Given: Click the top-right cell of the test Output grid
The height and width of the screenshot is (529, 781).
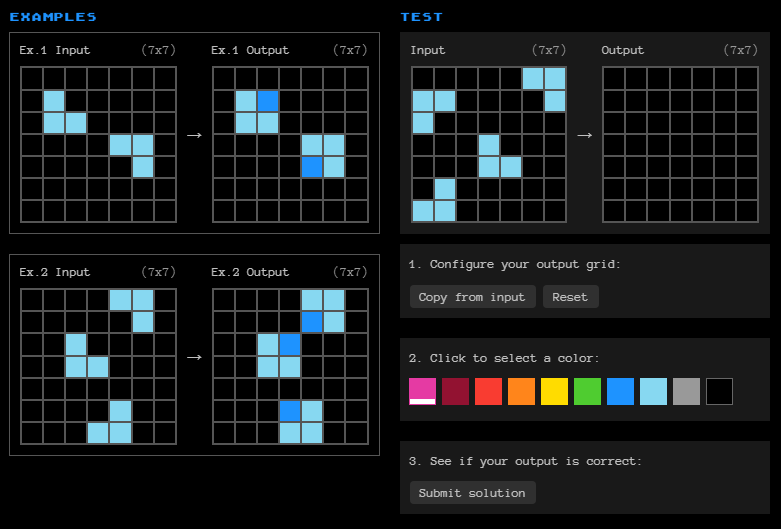Looking at the screenshot, I should coord(747,79).
